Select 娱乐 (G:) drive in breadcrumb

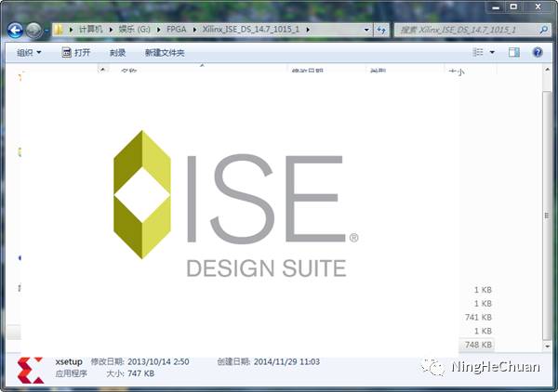[x=134, y=31]
